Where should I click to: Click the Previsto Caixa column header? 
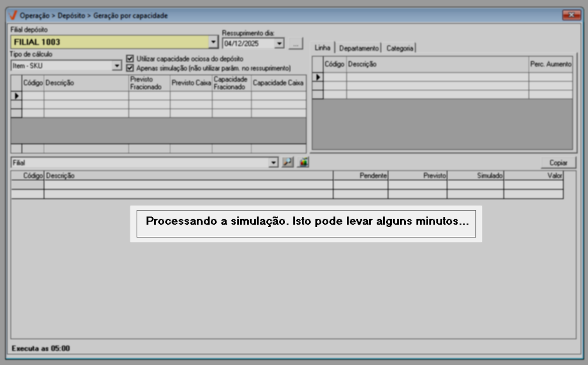click(x=191, y=83)
